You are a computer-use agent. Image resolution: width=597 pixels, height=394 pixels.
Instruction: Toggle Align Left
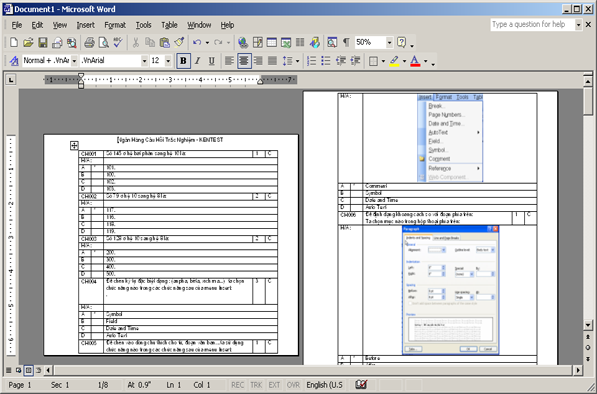pos(229,61)
